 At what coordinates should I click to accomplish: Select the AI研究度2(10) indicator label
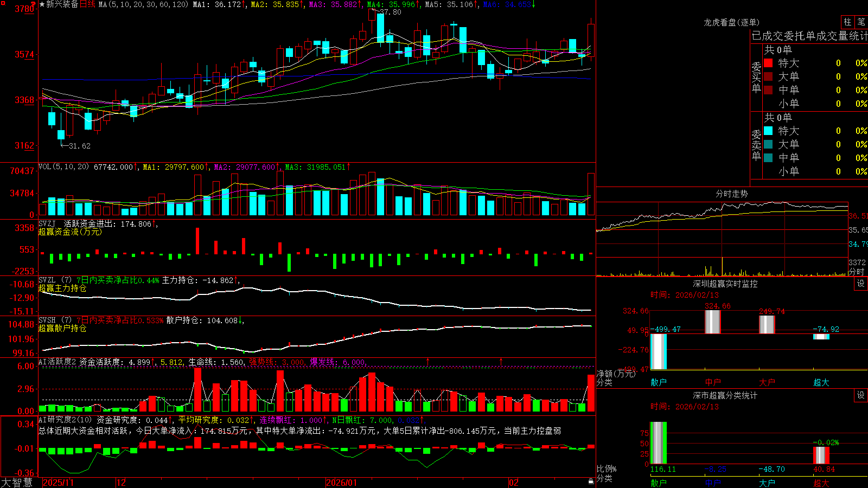66,420
